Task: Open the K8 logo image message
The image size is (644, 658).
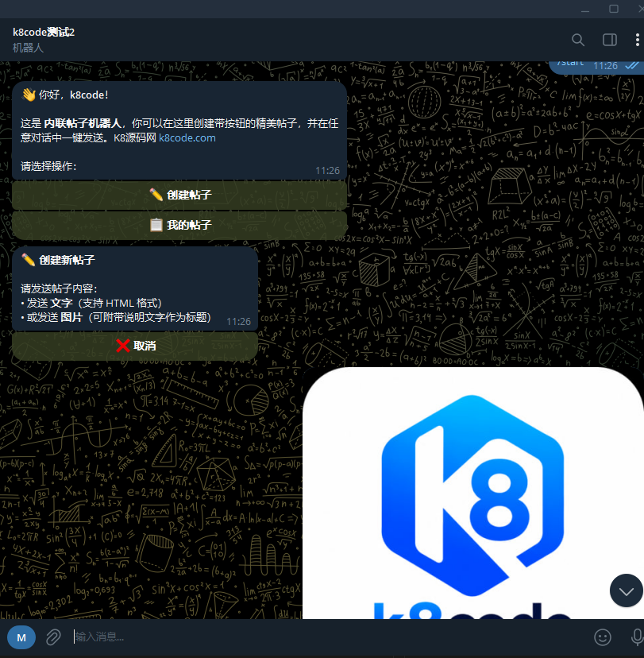Action: click(x=473, y=493)
